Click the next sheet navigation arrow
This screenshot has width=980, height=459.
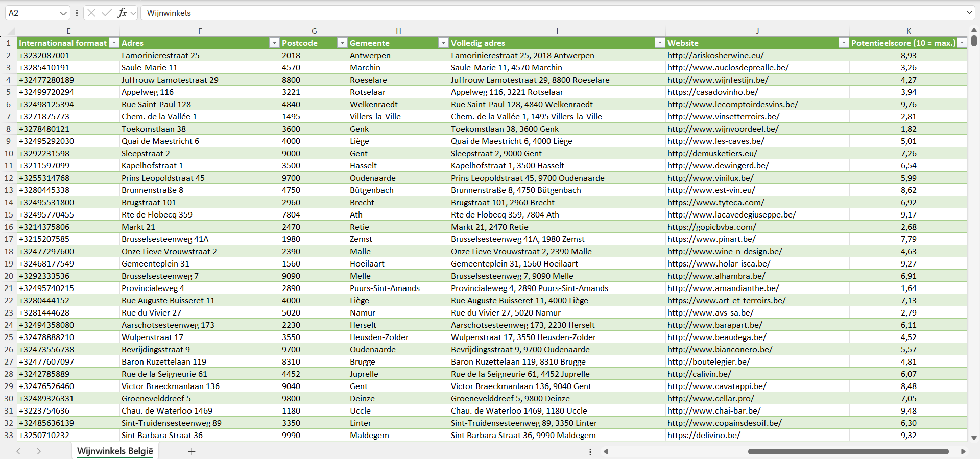[x=39, y=451]
